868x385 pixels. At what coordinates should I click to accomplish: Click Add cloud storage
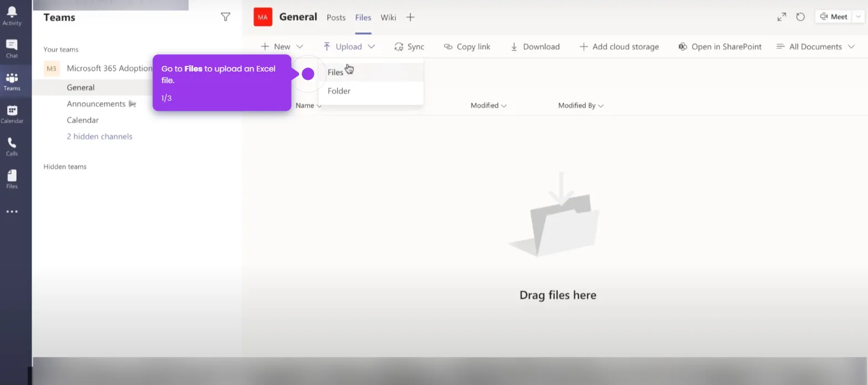coord(619,47)
